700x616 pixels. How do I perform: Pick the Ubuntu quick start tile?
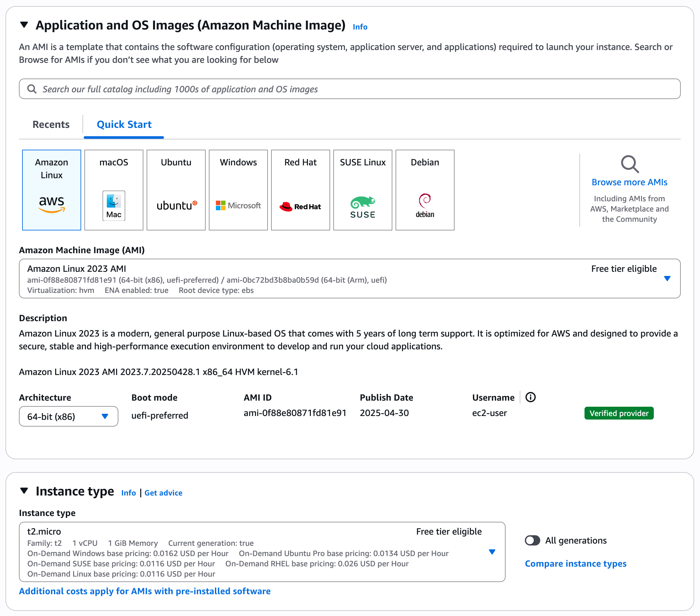[176, 190]
